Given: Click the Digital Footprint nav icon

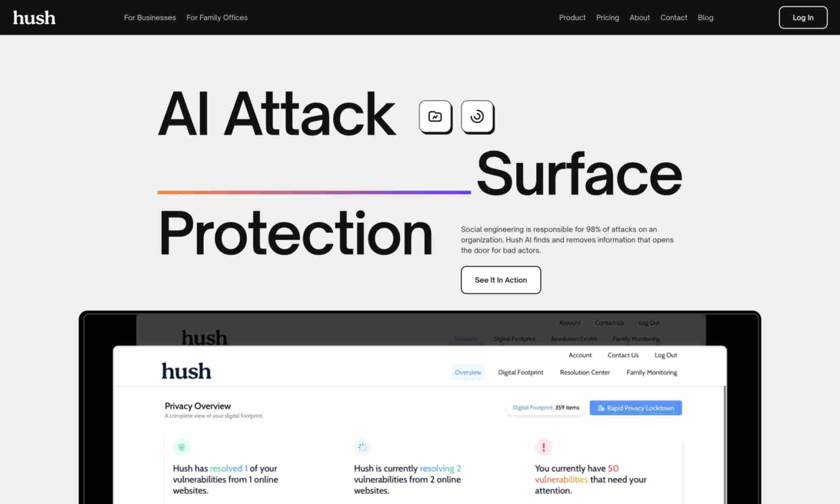Looking at the screenshot, I should pos(520,371).
